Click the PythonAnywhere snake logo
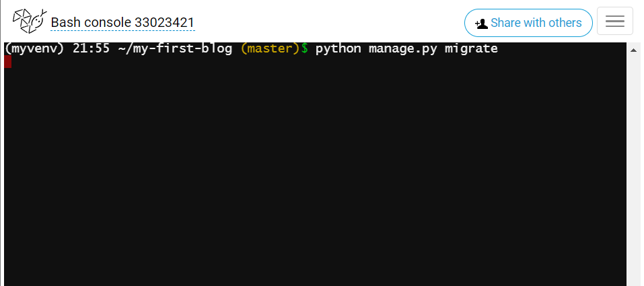Viewport: 644px width, 286px height. [30, 21]
